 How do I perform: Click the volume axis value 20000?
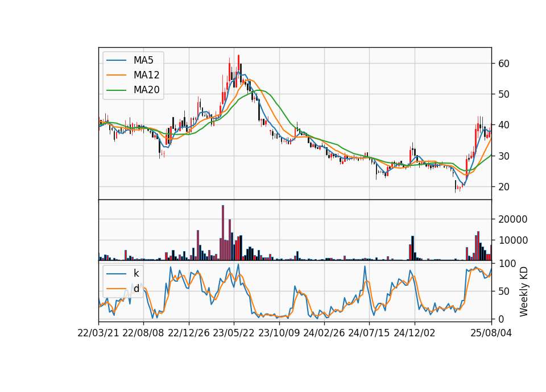pos(513,219)
